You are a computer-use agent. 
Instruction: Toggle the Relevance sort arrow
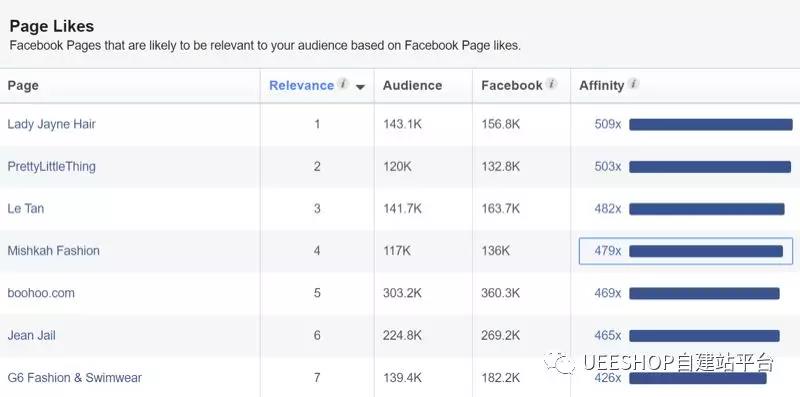tap(360, 87)
